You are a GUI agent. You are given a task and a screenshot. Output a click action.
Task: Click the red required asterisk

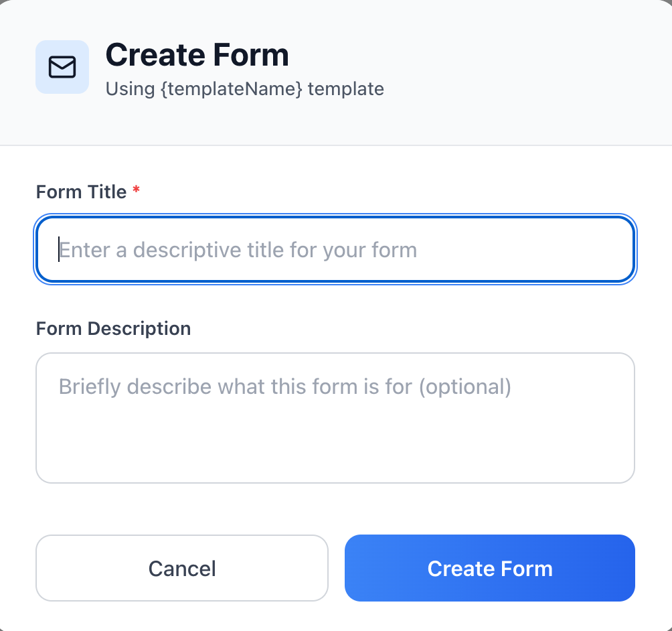pyautogui.click(x=137, y=191)
